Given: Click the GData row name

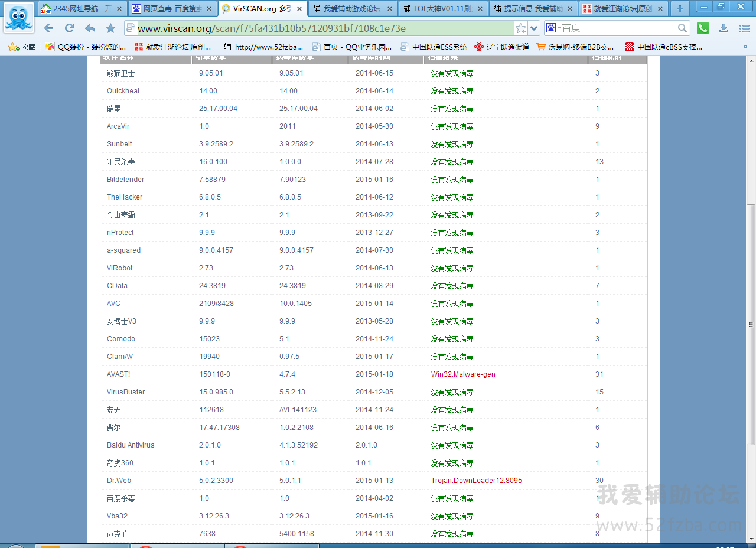Looking at the screenshot, I should [117, 286].
